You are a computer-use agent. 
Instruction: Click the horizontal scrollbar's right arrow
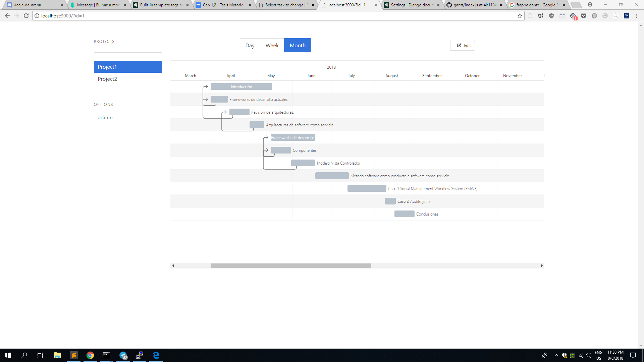click(x=542, y=266)
